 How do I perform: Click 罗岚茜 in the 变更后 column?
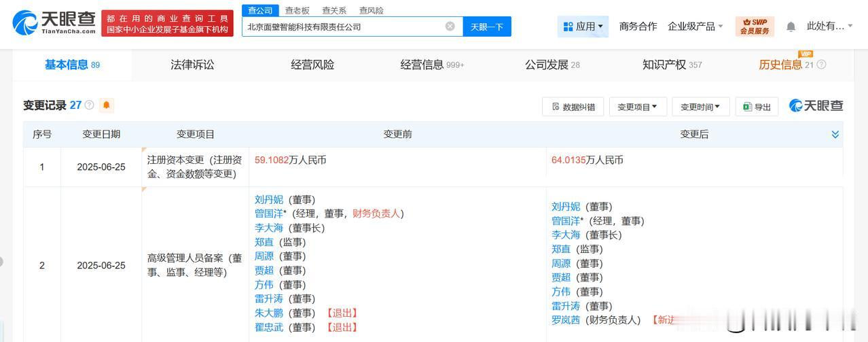point(566,320)
